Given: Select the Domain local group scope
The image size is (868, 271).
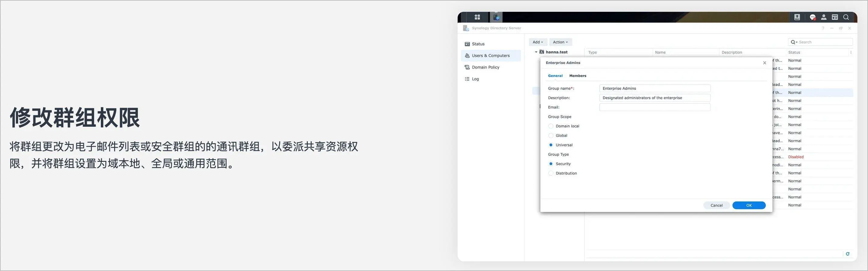Looking at the screenshot, I should point(551,126).
